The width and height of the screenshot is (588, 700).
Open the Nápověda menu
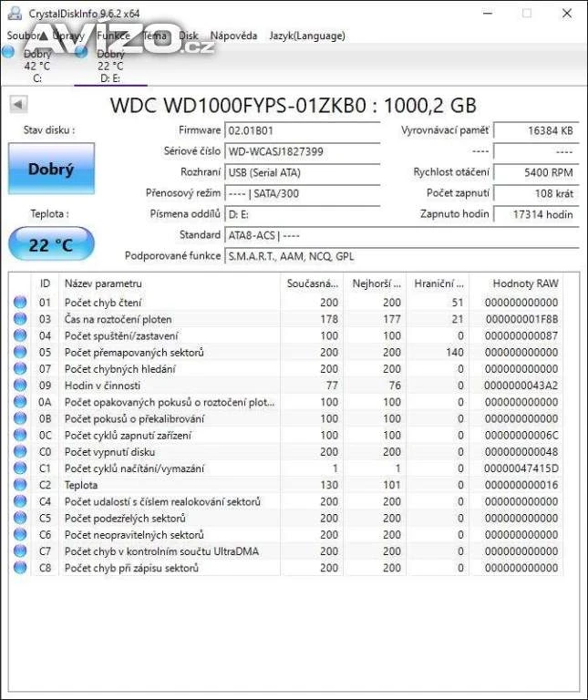pos(233,36)
